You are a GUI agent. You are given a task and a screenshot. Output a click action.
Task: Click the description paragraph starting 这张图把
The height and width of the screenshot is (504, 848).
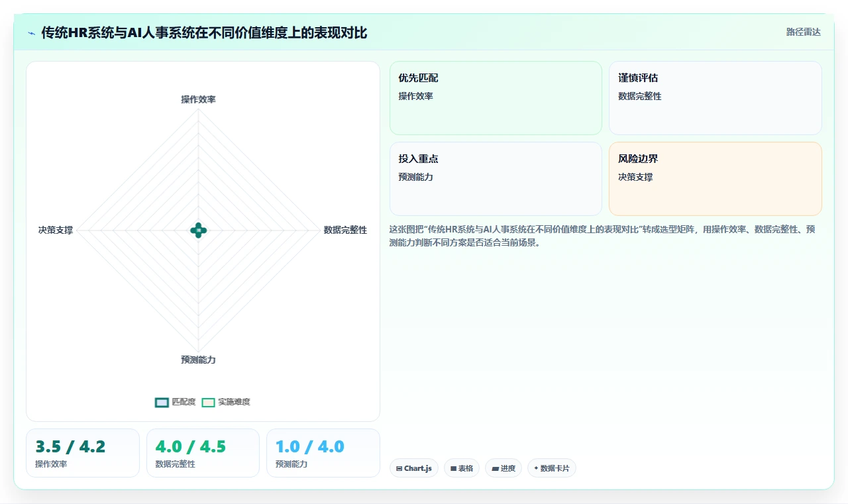[x=602, y=236]
